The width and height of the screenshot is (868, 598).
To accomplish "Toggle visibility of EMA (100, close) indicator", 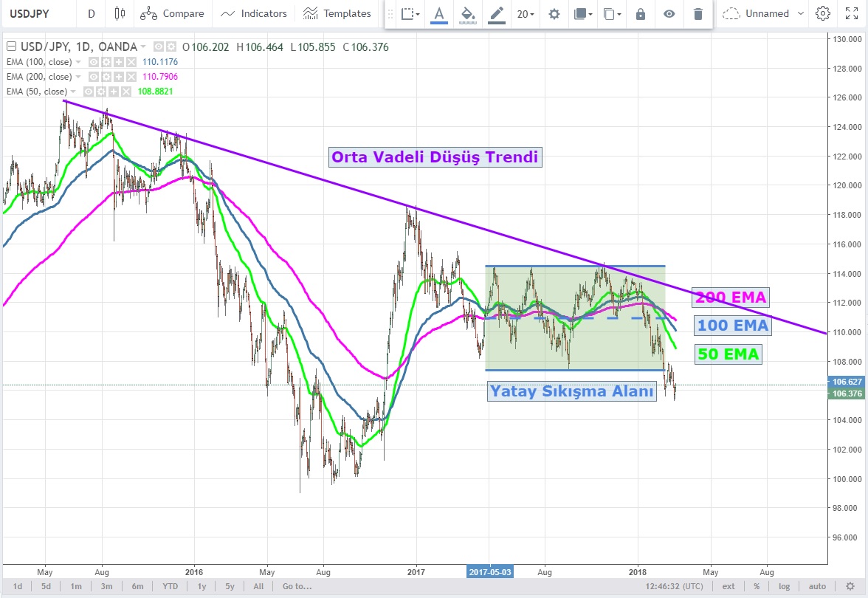I will tap(94, 63).
